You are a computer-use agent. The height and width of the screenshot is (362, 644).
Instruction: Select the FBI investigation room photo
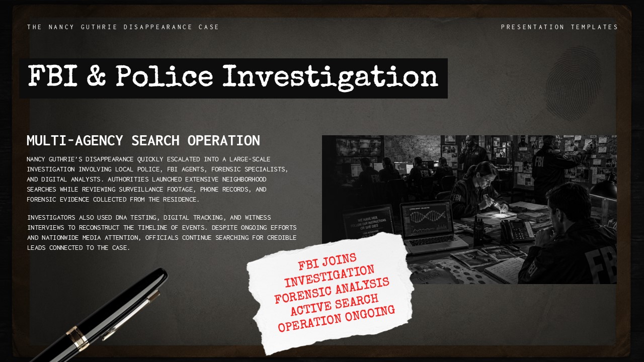point(469,210)
